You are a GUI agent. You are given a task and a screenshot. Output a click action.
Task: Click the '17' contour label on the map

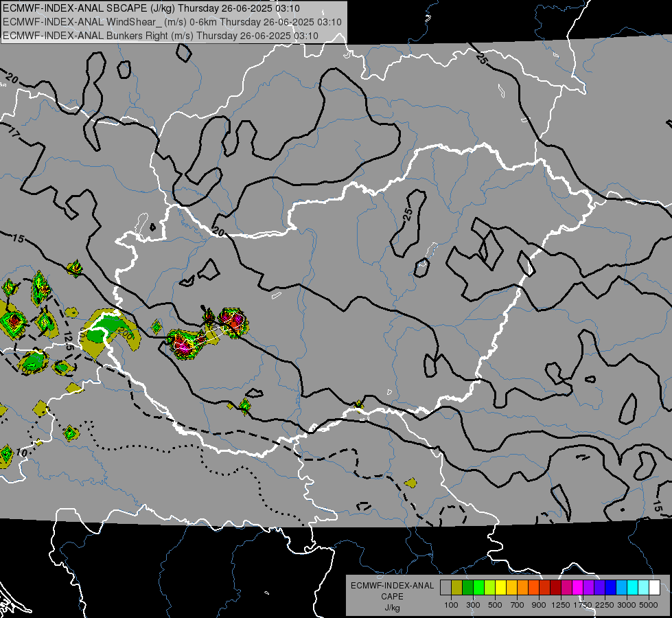14,134
